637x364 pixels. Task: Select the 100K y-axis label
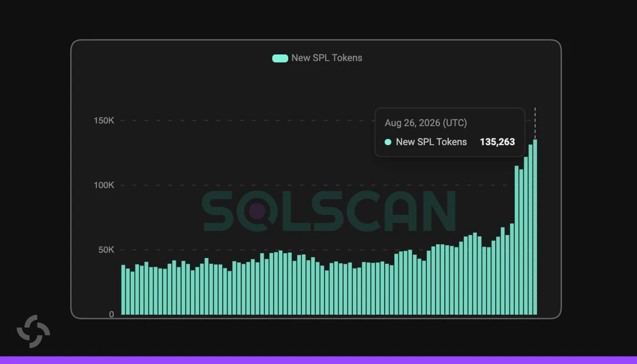pos(104,185)
